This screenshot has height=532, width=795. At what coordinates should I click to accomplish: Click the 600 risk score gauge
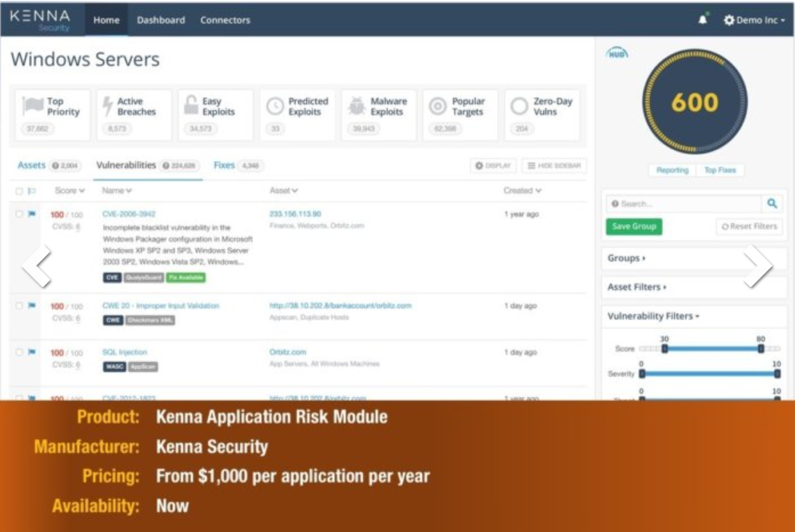695,102
